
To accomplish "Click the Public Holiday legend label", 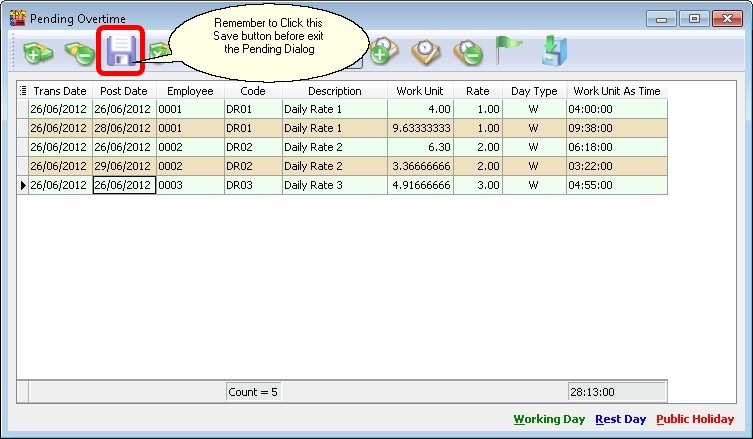I will click(695, 420).
